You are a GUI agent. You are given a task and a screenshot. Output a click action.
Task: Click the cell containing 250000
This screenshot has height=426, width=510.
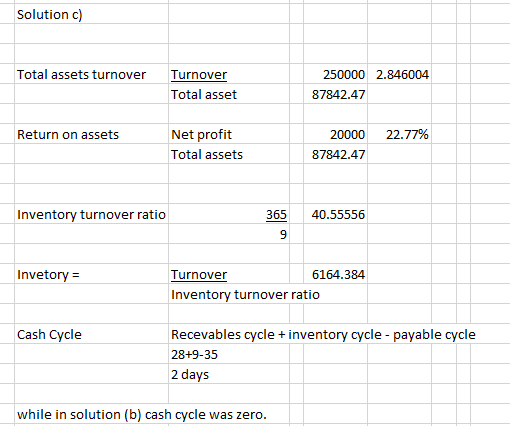(335, 74)
